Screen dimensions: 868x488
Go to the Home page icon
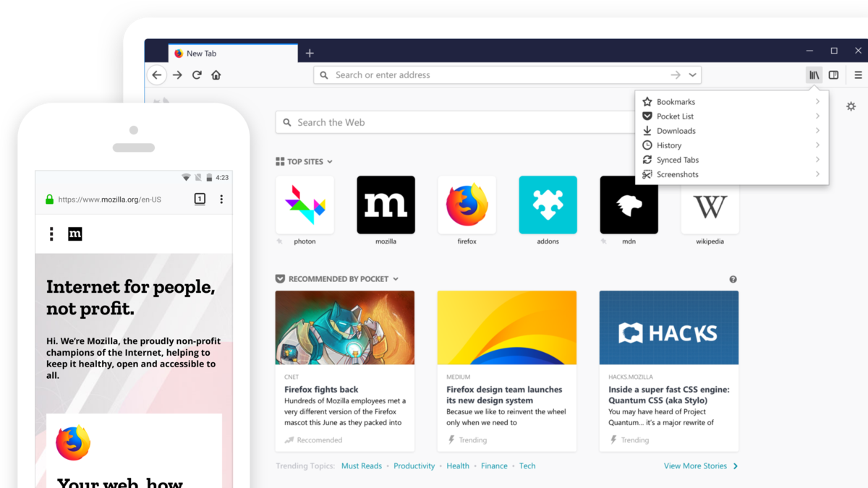coord(216,75)
